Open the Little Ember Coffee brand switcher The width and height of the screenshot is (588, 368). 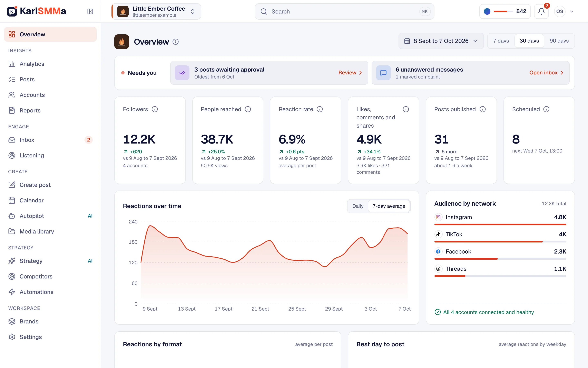tap(156, 11)
